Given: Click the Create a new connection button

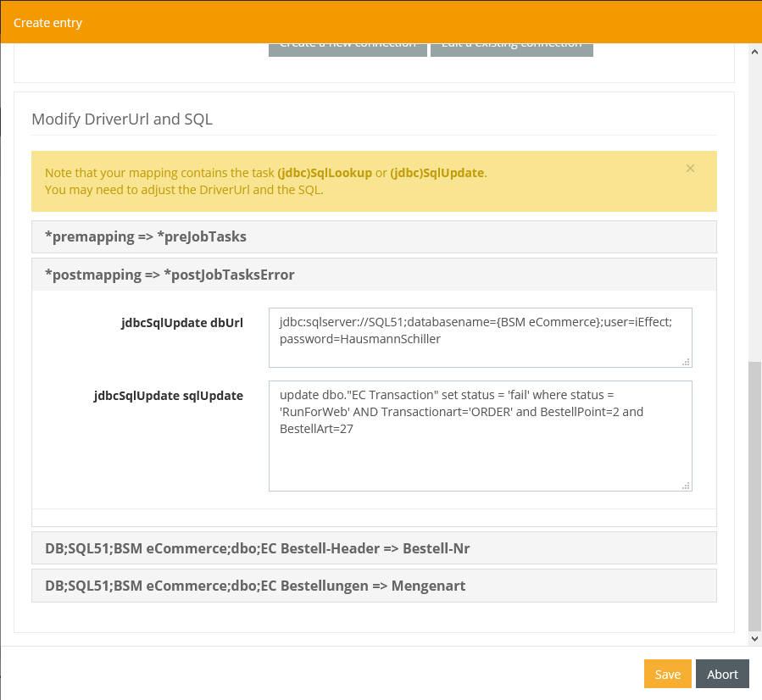Looking at the screenshot, I should point(348,47).
